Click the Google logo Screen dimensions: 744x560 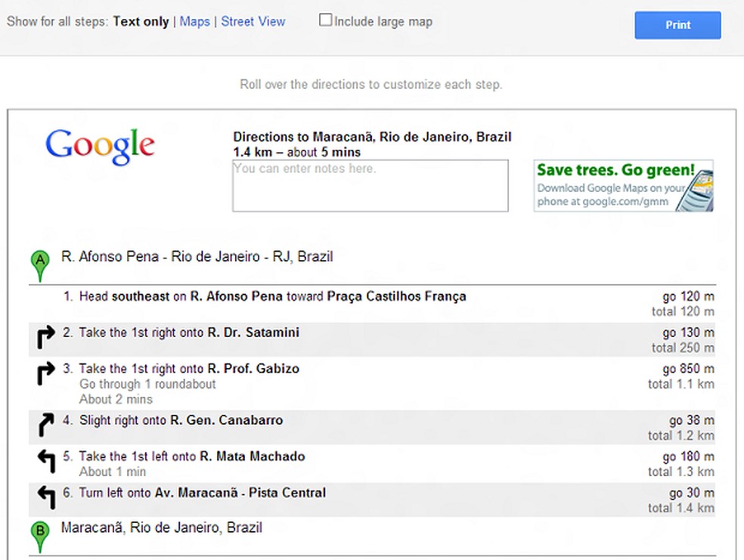pyautogui.click(x=100, y=146)
